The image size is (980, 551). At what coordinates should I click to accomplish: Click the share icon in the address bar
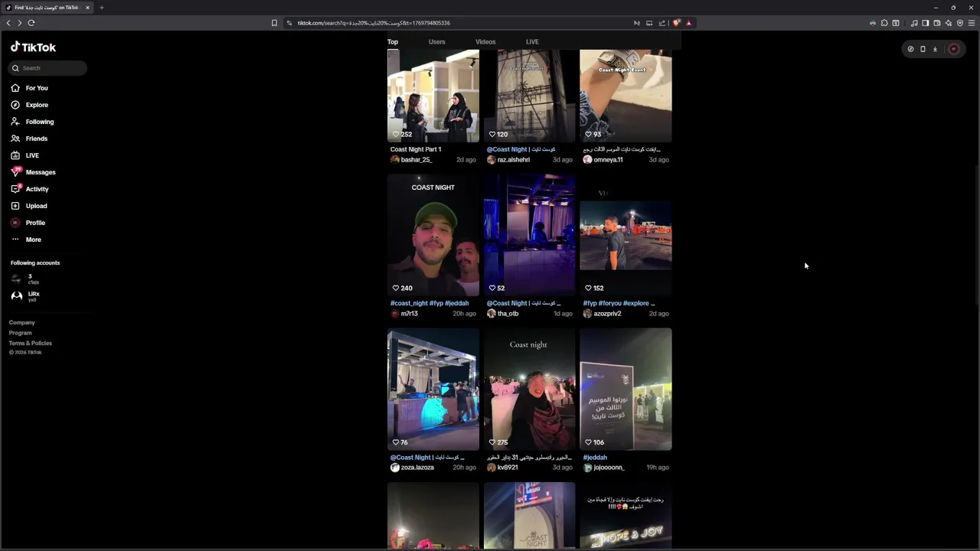[x=662, y=23]
